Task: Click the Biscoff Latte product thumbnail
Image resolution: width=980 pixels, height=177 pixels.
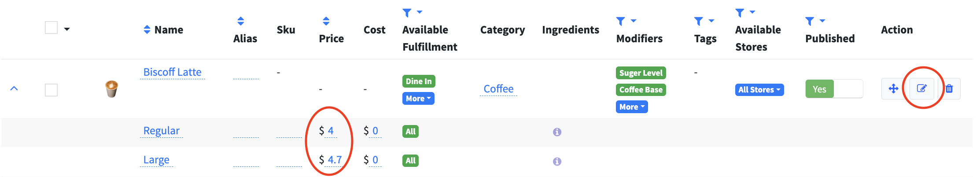Action: (111, 88)
